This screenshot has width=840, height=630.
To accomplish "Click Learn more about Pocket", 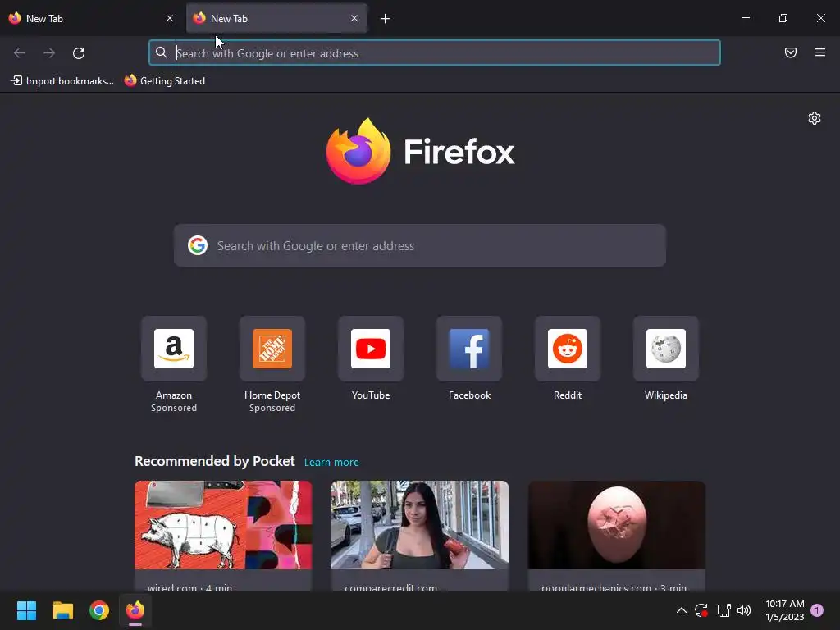I will click(331, 463).
